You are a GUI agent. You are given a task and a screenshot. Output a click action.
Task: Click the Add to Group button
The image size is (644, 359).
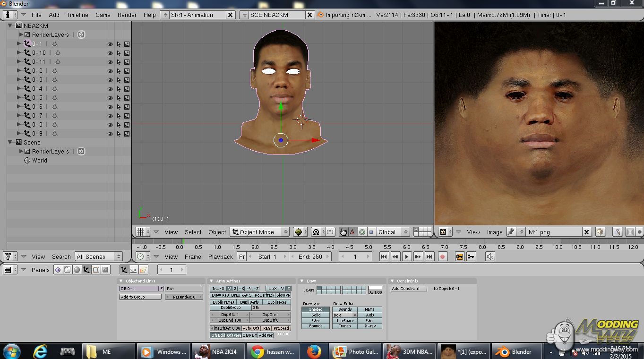140,297
